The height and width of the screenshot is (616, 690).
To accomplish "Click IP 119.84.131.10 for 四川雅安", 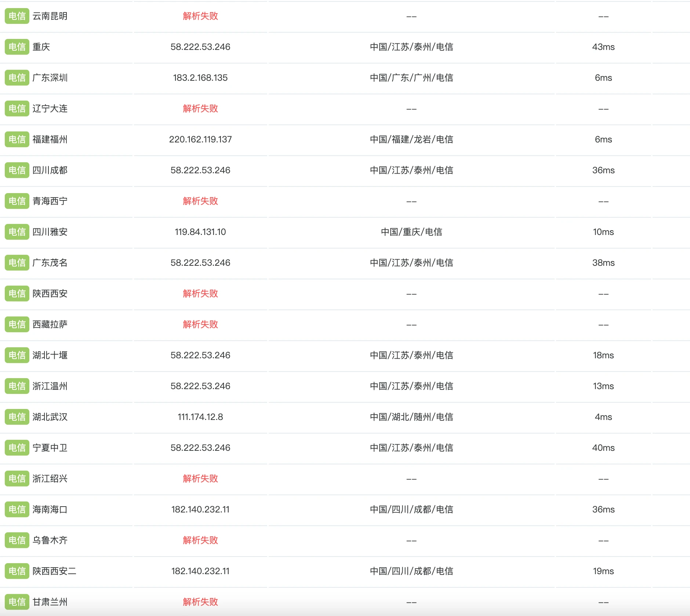I will [x=200, y=232].
